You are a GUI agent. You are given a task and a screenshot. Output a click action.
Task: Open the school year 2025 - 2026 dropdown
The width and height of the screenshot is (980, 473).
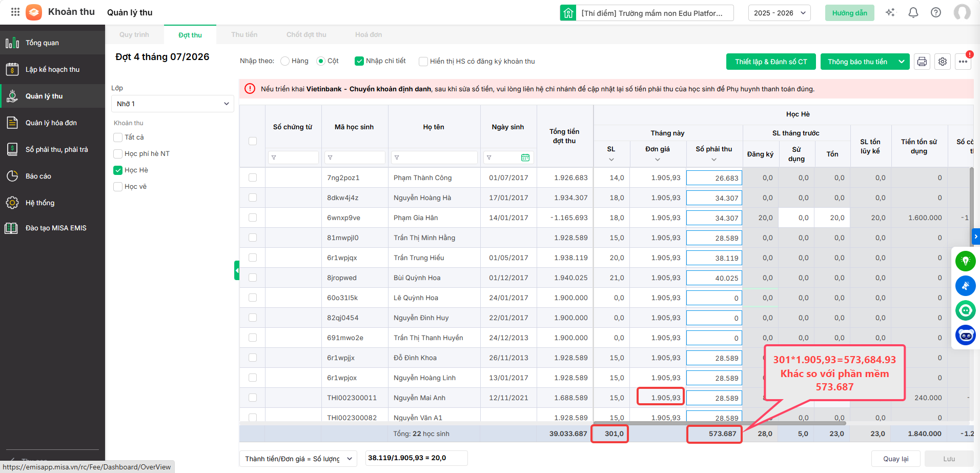tap(779, 13)
